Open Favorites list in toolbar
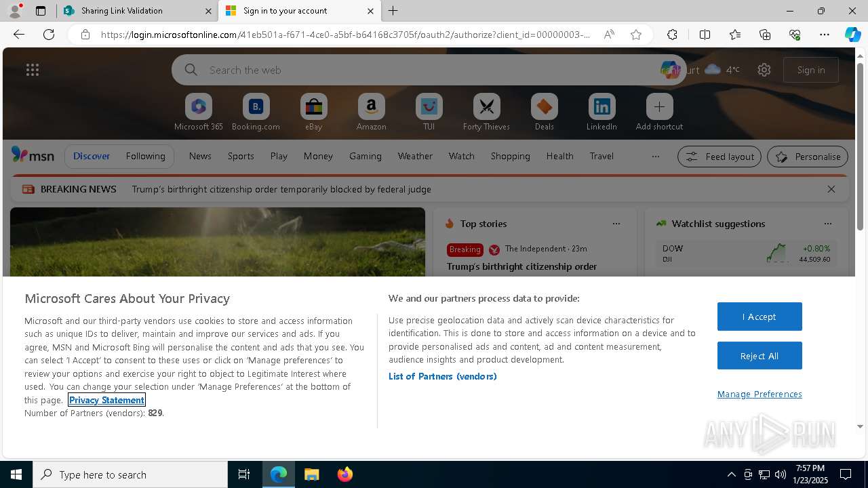Image resolution: width=868 pixels, height=488 pixels. pos(735,35)
